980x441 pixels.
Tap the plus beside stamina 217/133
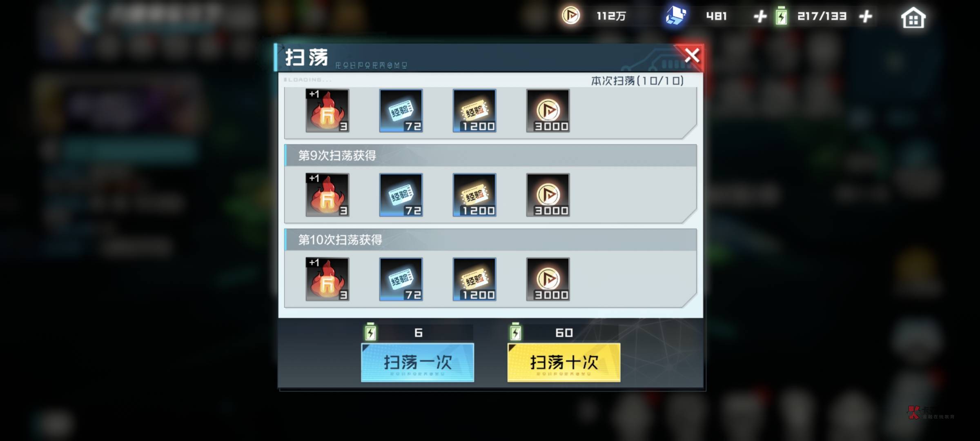click(865, 16)
